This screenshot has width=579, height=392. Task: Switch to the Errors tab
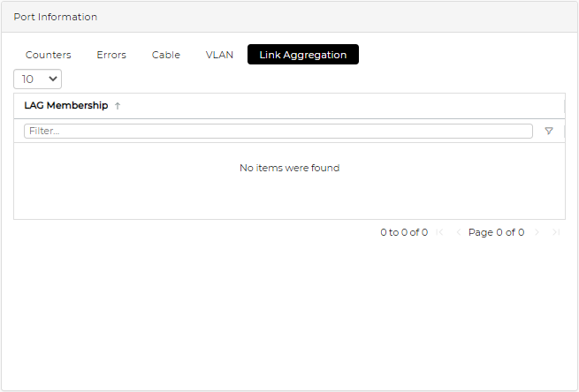click(x=111, y=55)
